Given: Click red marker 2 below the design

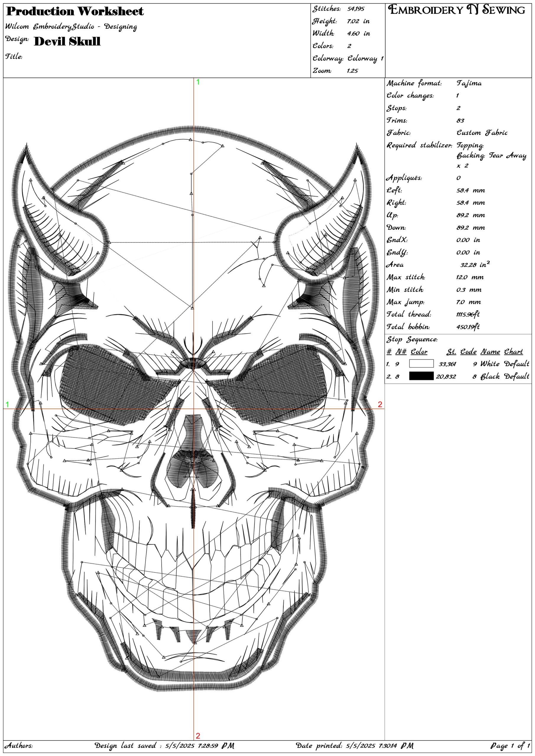Looking at the screenshot, I should point(198,736).
